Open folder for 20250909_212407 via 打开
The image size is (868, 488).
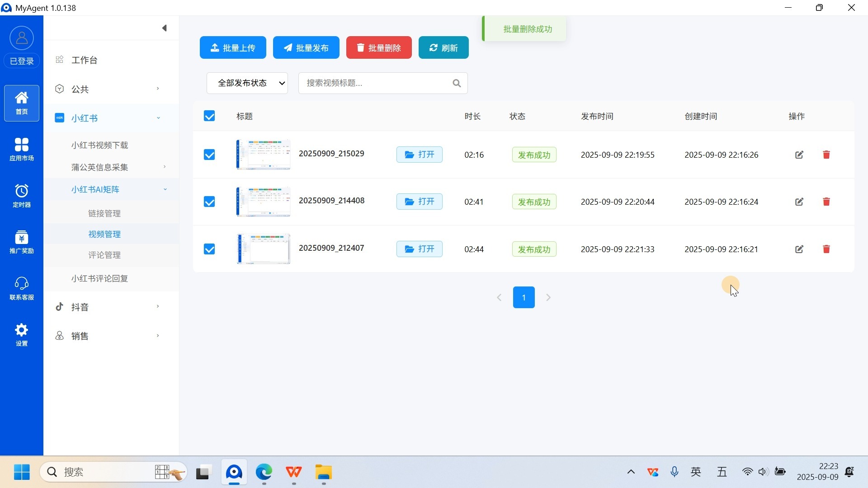point(420,249)
